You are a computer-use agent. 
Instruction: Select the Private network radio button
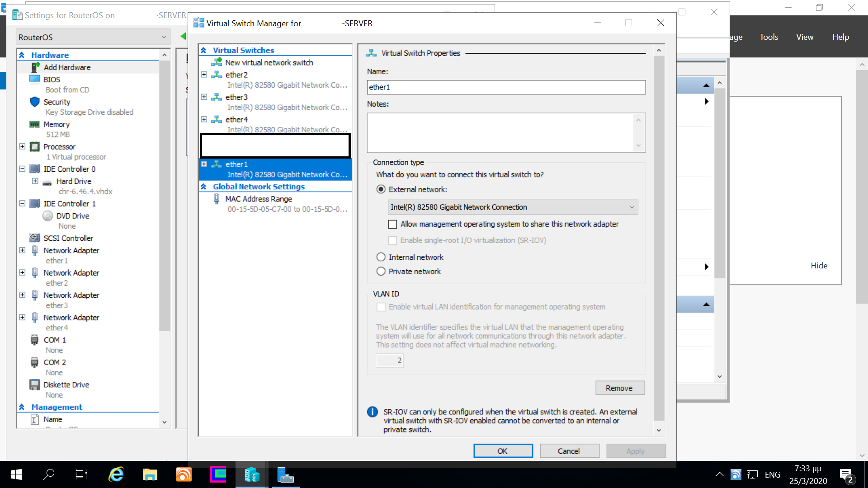pos(381,271)
